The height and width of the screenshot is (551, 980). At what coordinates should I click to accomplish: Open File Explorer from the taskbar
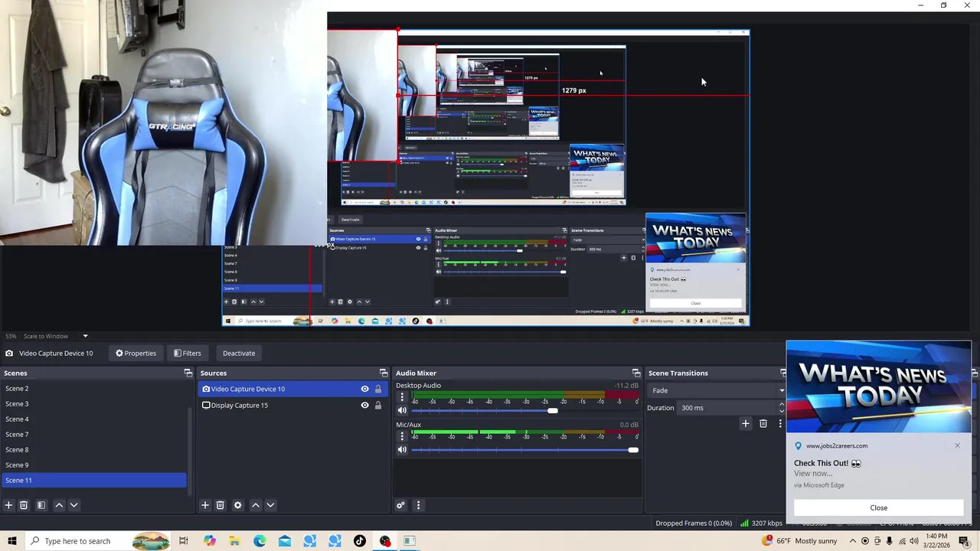point(234,541)
